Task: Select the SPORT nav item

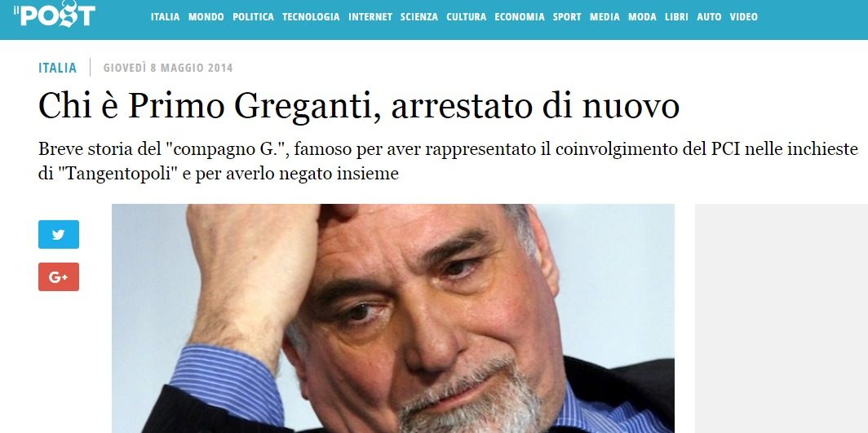Action: pos(567,17)
